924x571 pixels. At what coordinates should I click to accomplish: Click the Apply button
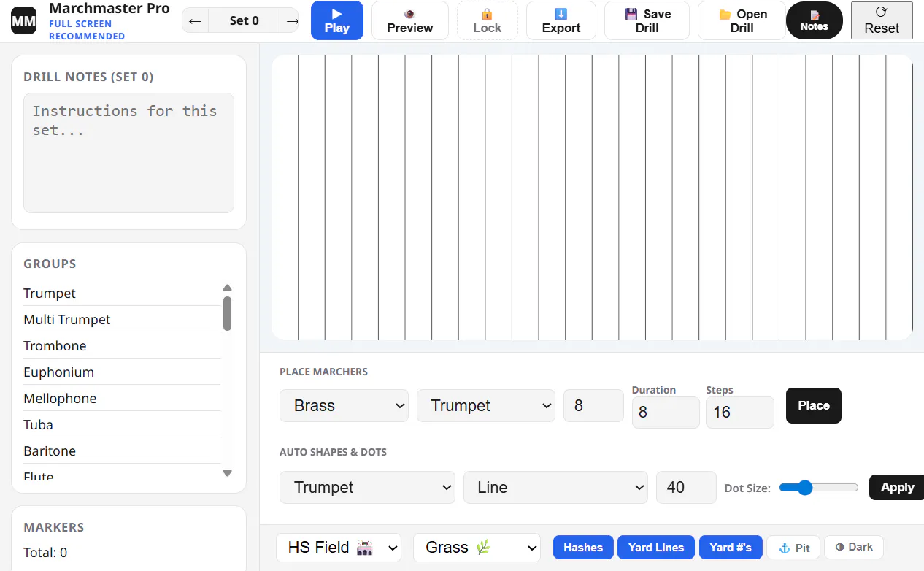[x=897, y=487]
